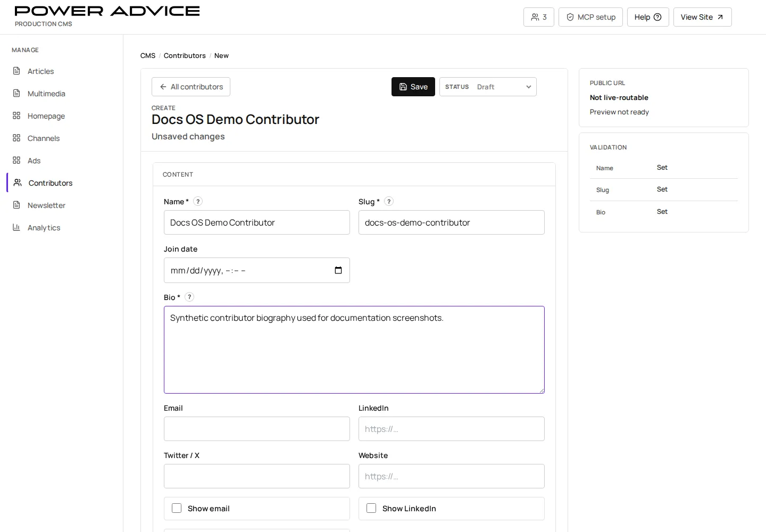Click the Contributors breadcrumb link
Viewport: 766px width, 532px height.
click(185, 55)
